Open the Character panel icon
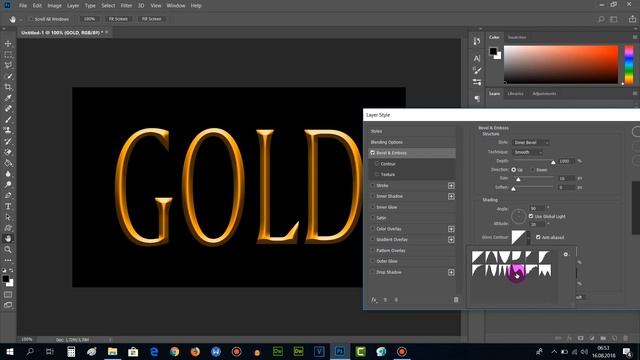640x360 pixels. [477, 58]
